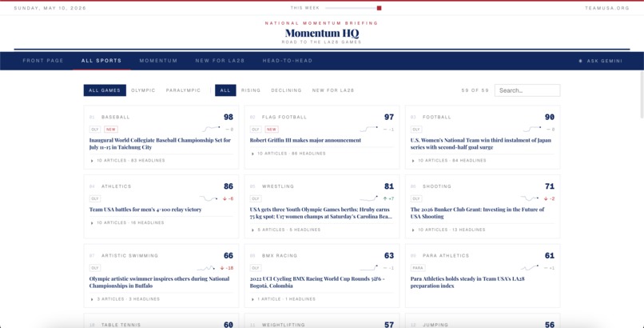Viewport: 644px width, 328px height.
Task: Expand Baseball 10 articles 83 headlines
Action: tap(128, 161)
